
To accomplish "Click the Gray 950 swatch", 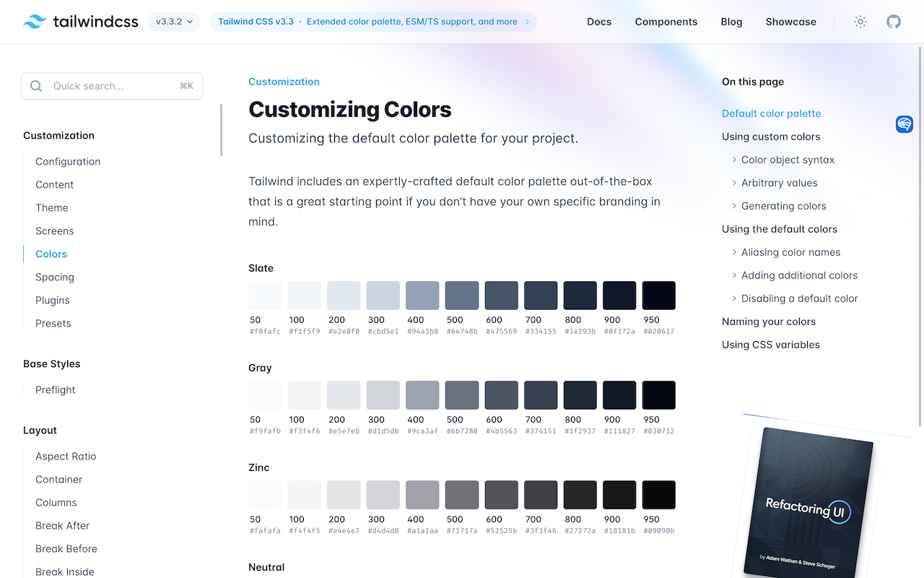I will tap(658, 395).
